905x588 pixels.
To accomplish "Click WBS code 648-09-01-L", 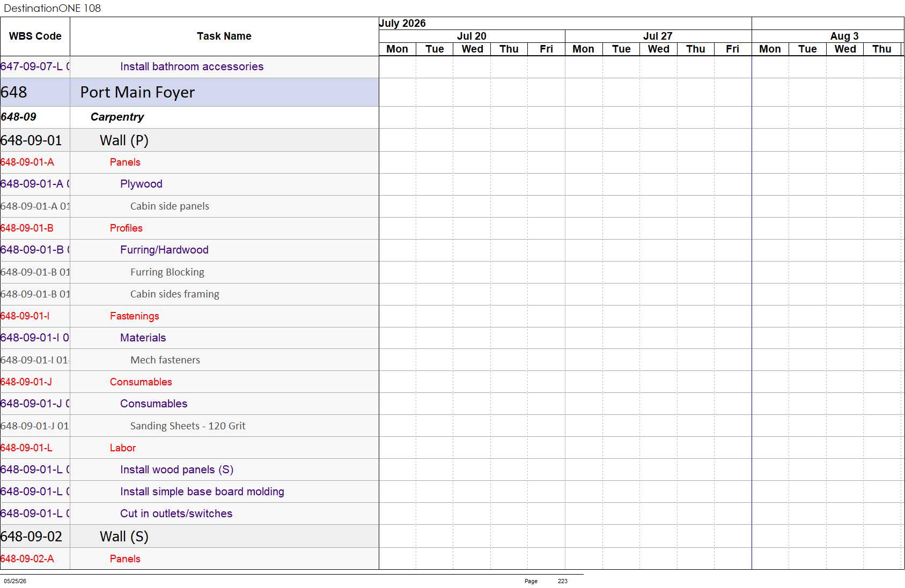I will click(26, 448).
